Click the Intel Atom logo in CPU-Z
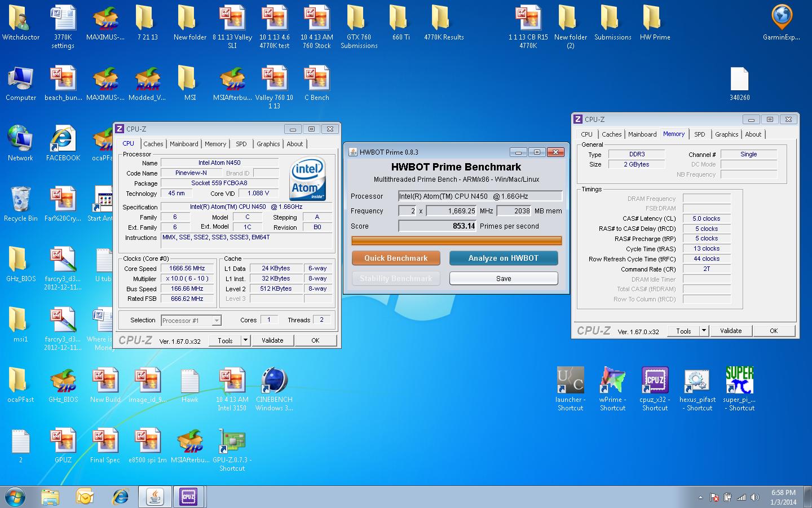This screenshot has height=508, width=812. click(308, 179)
